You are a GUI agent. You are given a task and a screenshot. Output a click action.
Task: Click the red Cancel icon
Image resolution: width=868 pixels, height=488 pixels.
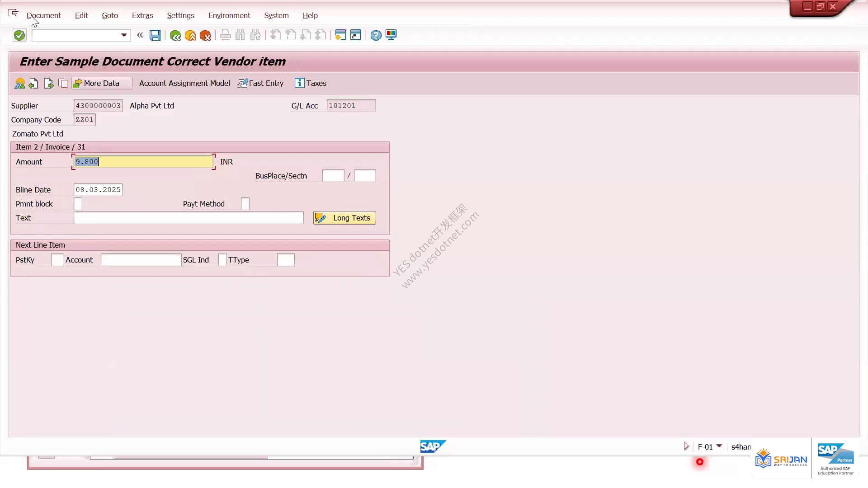pos(205,35)
